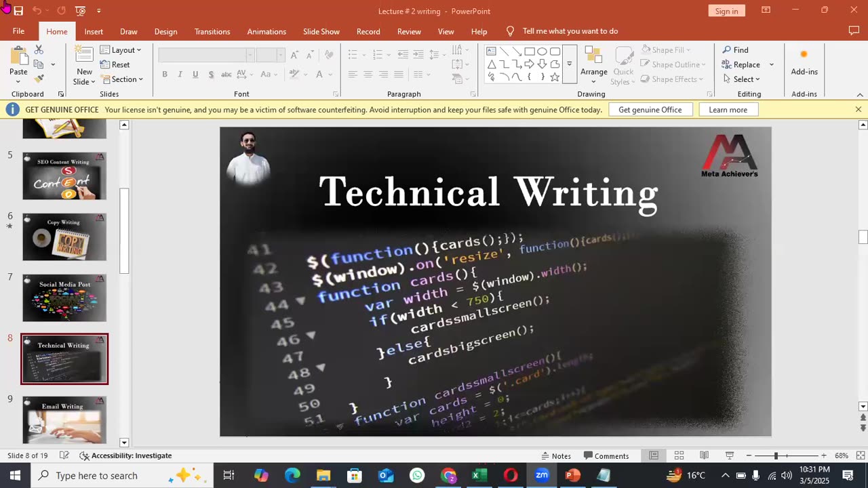The width and height of the screenshot is (868, 488).
Task: Click the Start From Beginning presentation icon
Action: [80, 11]
